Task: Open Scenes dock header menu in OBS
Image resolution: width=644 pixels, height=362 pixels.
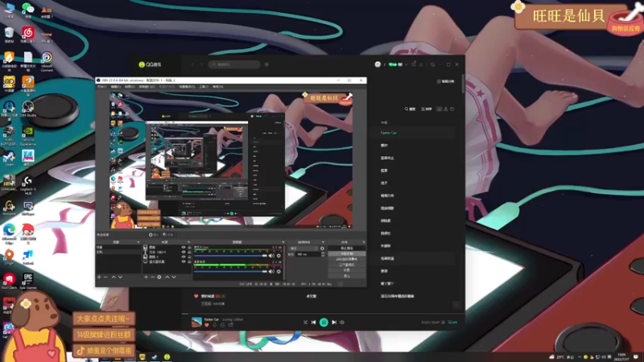Action: (138, 242)
